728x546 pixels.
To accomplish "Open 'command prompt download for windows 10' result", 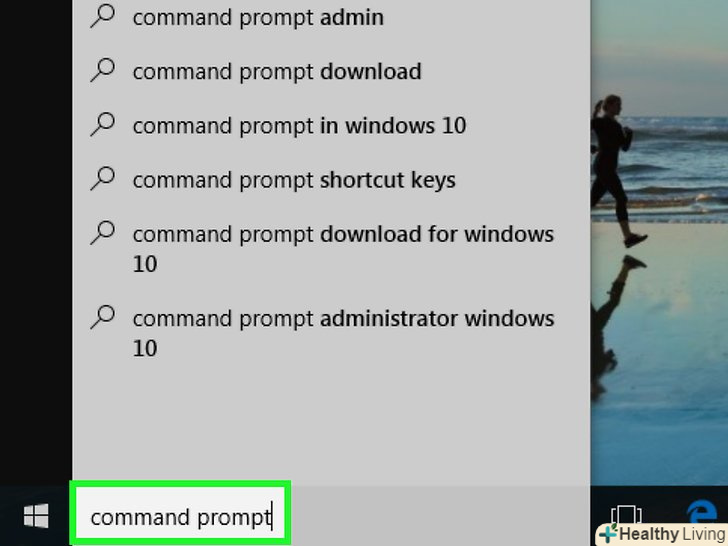I will pyautogui.click(x=331, y=249).
